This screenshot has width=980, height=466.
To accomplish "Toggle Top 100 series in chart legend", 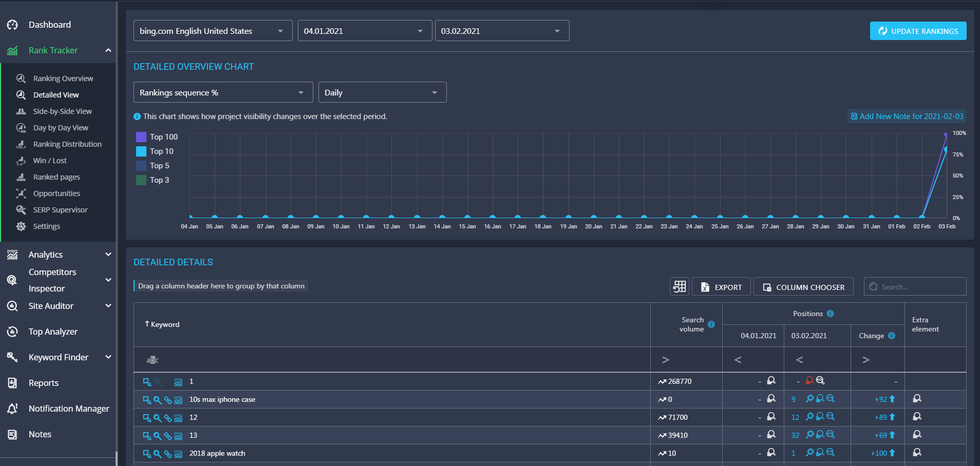I will [157, 137].
